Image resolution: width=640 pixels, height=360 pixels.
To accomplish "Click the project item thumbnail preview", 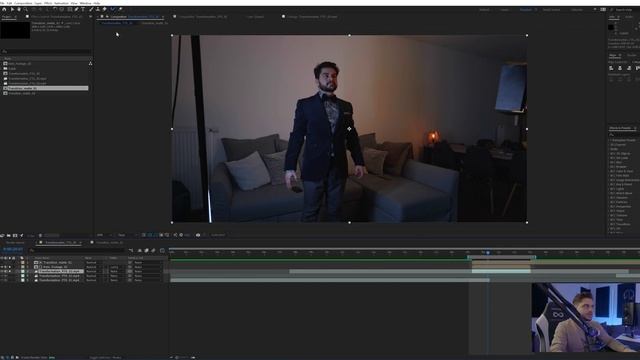I will (x=15, y=30).
